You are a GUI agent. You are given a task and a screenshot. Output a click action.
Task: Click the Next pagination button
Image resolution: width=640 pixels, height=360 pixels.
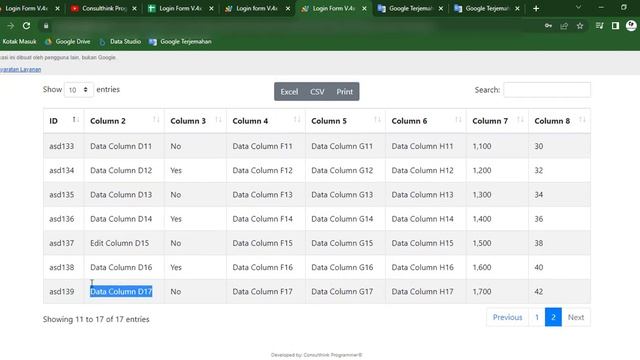[x=576, y=317]
